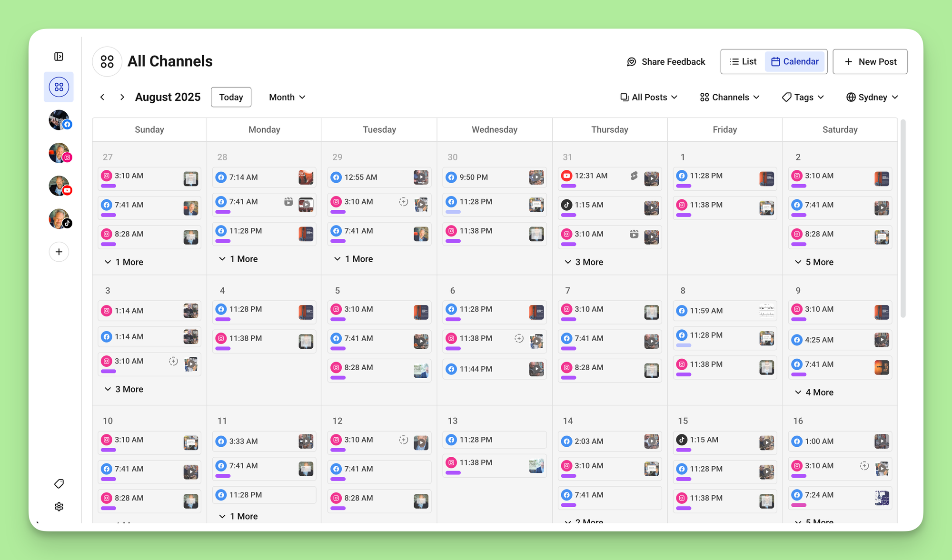Switch to Calendar view
Viewport: 952px width, 560px height.
(795, 61)
